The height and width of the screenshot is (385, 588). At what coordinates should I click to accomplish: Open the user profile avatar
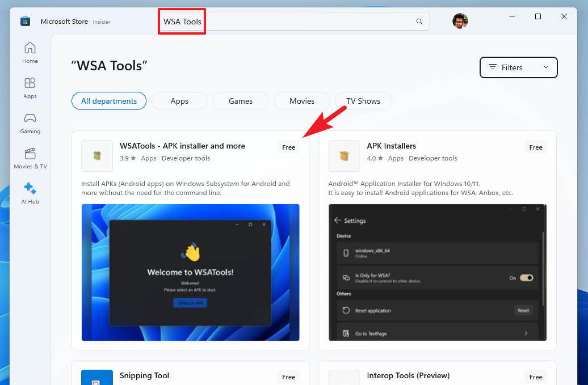(460, 22)
